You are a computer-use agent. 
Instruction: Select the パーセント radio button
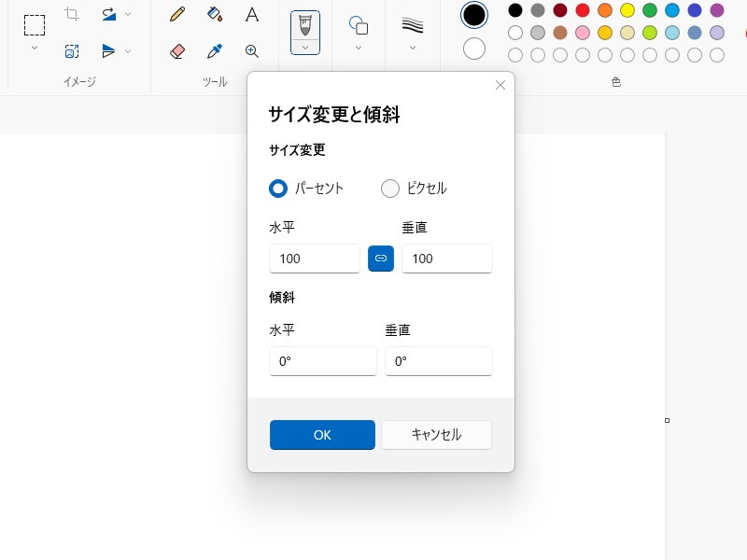coord(277,189)
